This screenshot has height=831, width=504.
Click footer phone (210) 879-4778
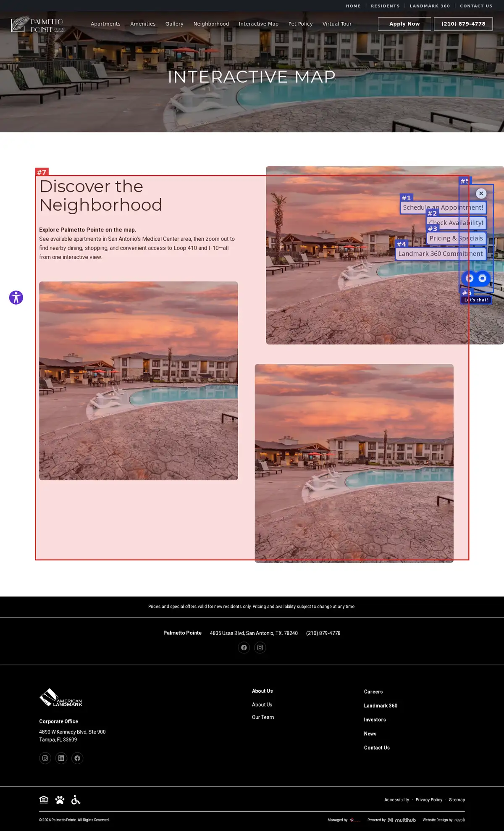click(x=323, y=633)
